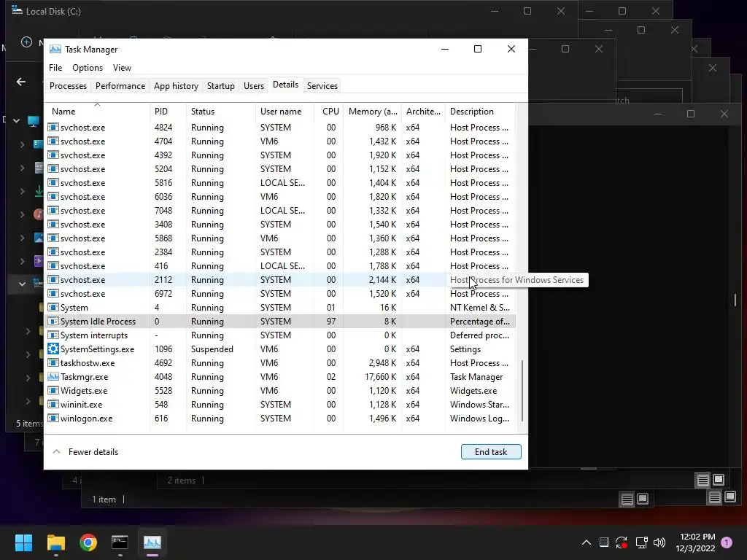This screenshot has width=747, height=560.
Task: Click the SystemSettings.exe gear icon
Action: pyautogui.click(x=53, y=349)
